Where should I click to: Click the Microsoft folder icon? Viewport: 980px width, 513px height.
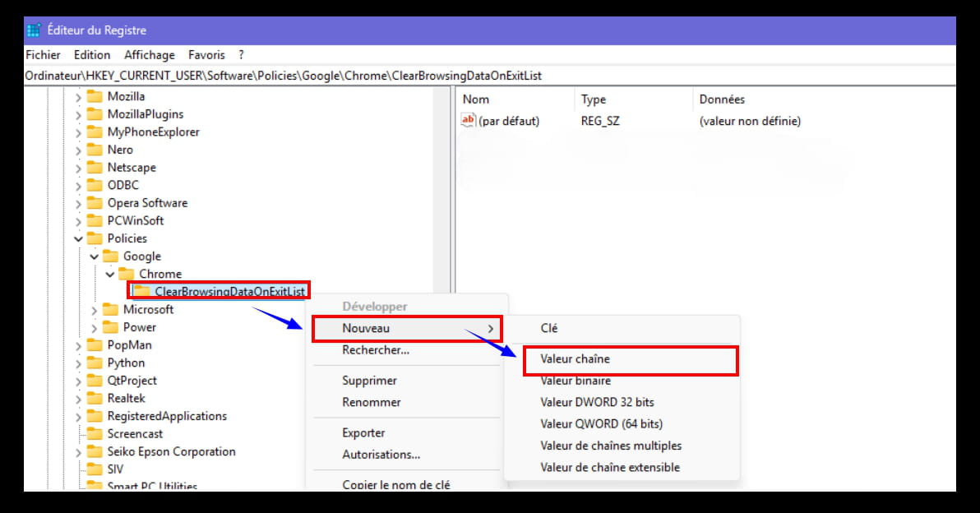111,309
